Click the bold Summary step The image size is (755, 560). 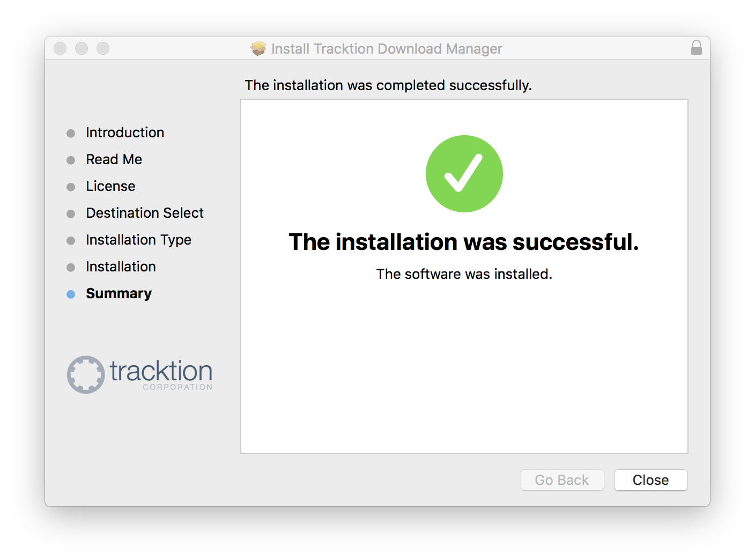point(119,293)
